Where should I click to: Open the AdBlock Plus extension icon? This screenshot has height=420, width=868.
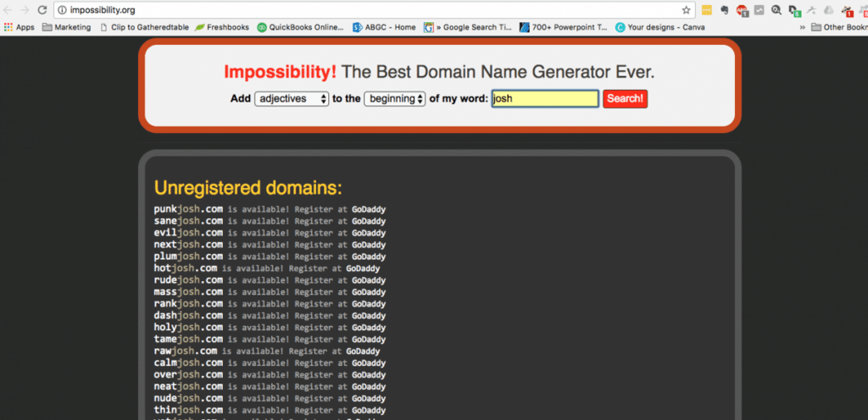(742, 10)
